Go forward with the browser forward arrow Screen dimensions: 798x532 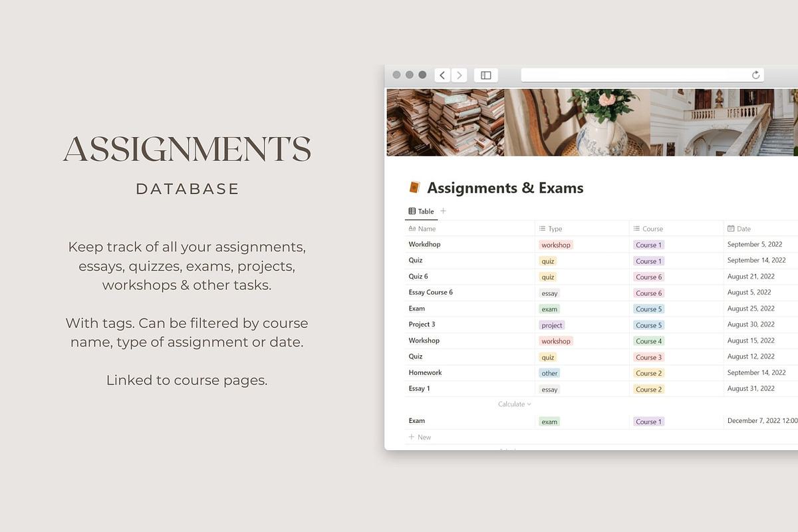point(460,75)
